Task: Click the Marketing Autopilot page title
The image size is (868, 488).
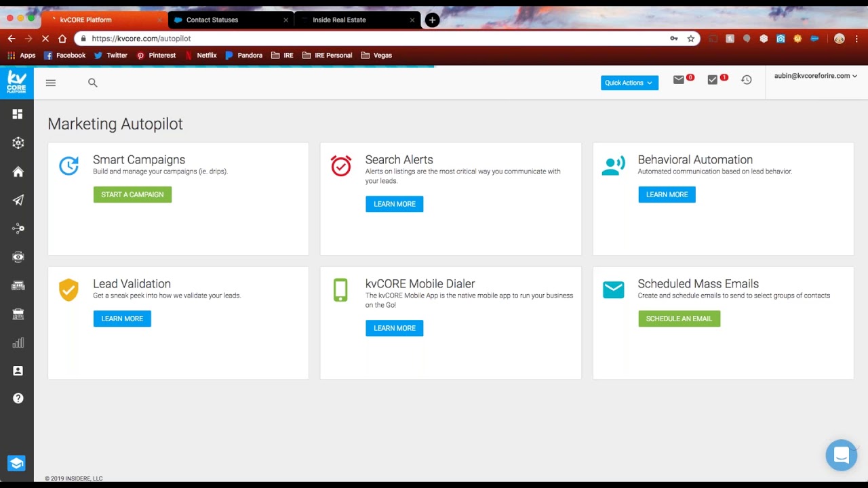Action: click(x=115, y=124)
